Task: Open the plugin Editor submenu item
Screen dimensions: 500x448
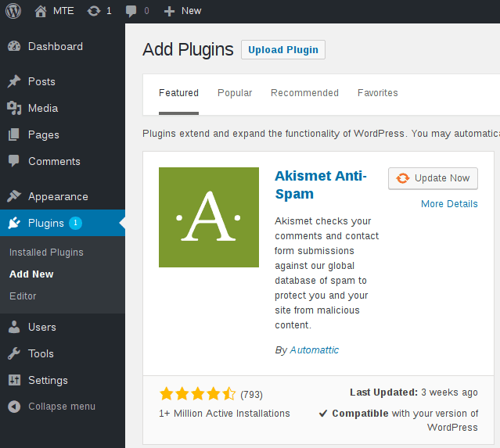Action: click(x=23, y=296)
